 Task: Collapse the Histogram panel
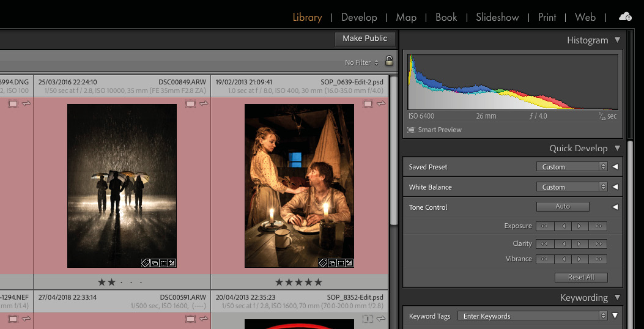617,40
